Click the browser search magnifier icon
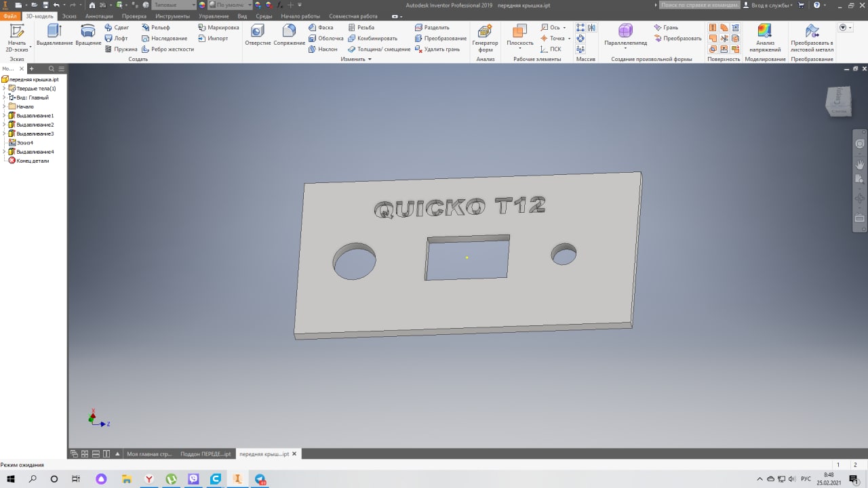Viewport: 868px width, 488px height. pyautogui.click(x=52, y=69)
